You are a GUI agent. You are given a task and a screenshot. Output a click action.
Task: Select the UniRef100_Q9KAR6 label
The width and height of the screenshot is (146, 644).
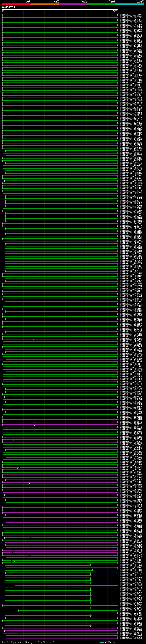pyautogui.click(x=131, y=148)
